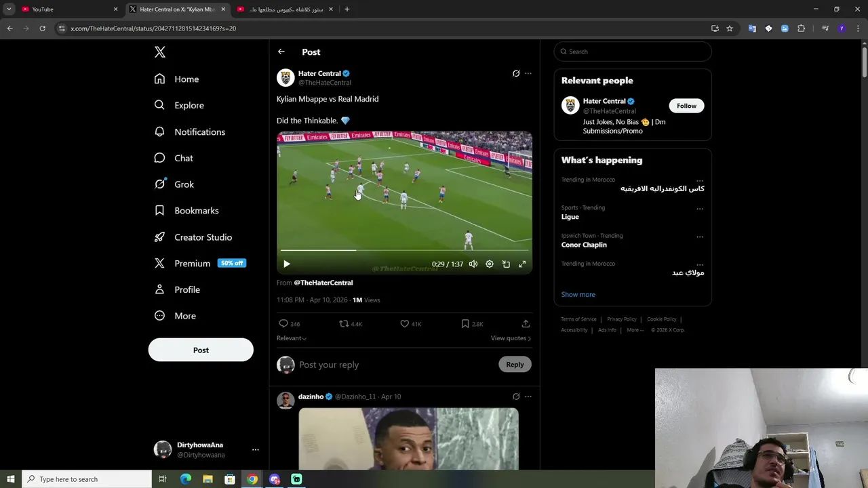Open Hater Central profile avatar on post
868x488 pixels.
[285, 78]
